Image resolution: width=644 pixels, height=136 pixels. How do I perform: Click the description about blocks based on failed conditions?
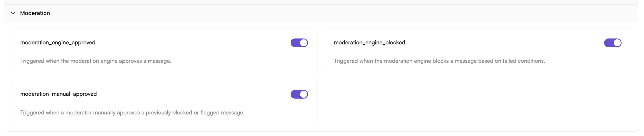point(439,61)
